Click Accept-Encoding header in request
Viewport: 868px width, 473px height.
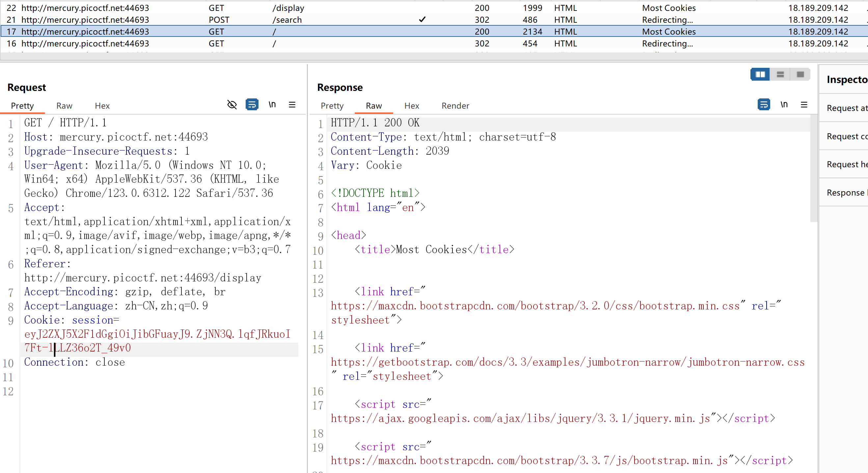click(x=125, y=292)
